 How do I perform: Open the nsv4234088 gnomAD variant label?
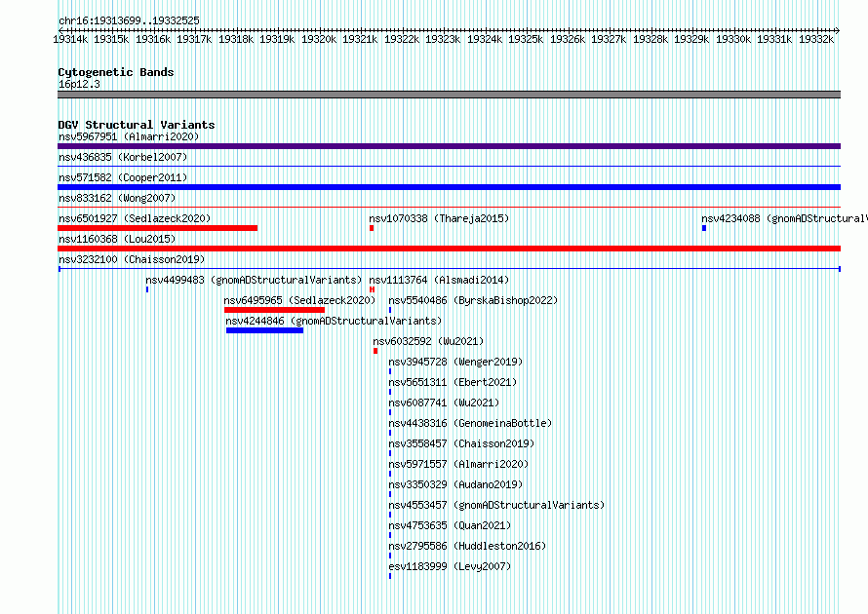click(784, 218)
